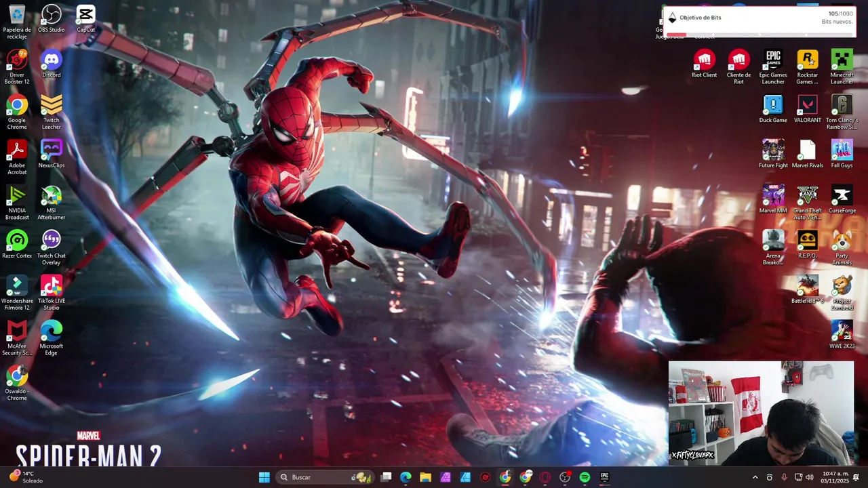Open Microsoft Edge from the taskbar
Viewport: 868px width, 488px height.
[406, 477]
